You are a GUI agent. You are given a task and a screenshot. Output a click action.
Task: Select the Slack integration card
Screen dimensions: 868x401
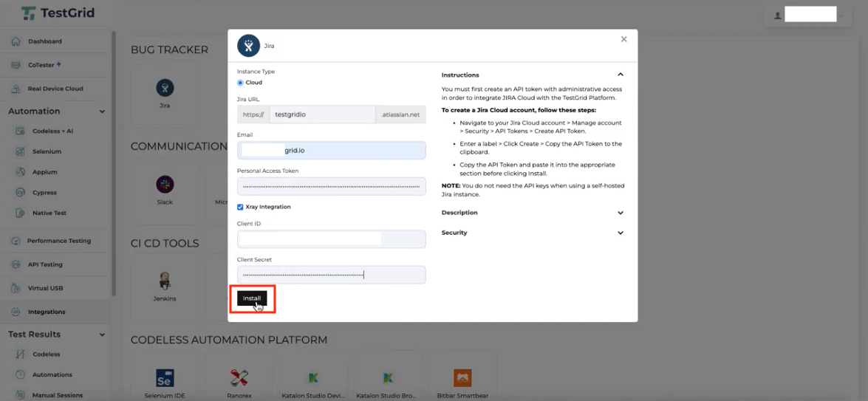coord(165,191)
